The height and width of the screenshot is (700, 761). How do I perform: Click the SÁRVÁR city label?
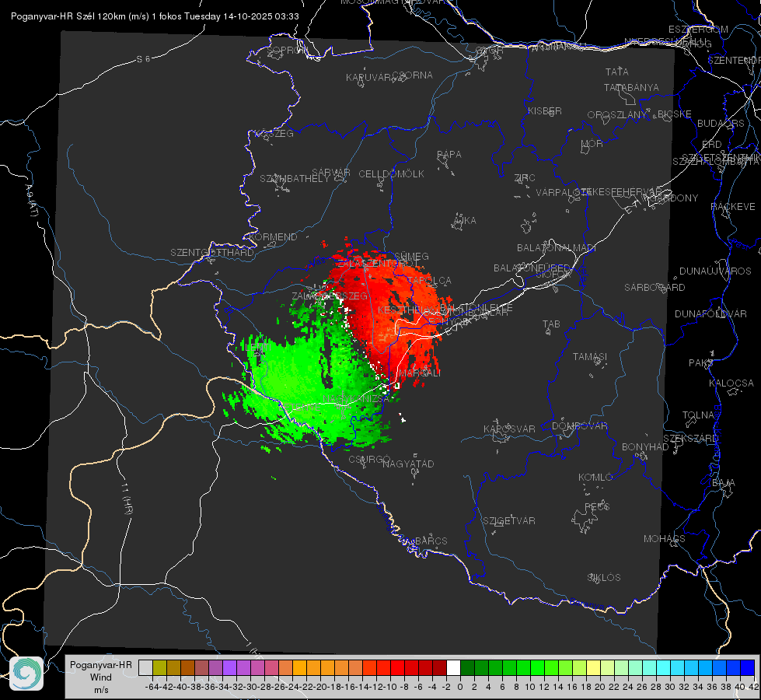331,173
